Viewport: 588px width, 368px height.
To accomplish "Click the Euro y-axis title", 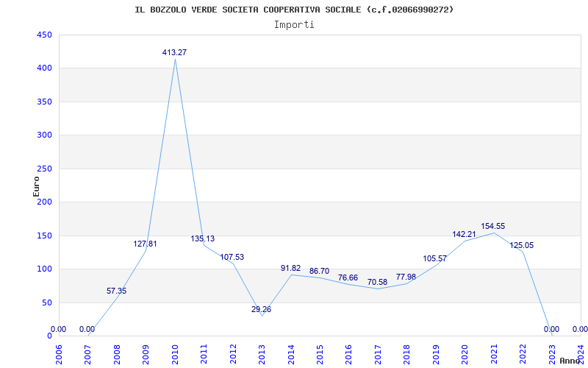I will (36, 186).
